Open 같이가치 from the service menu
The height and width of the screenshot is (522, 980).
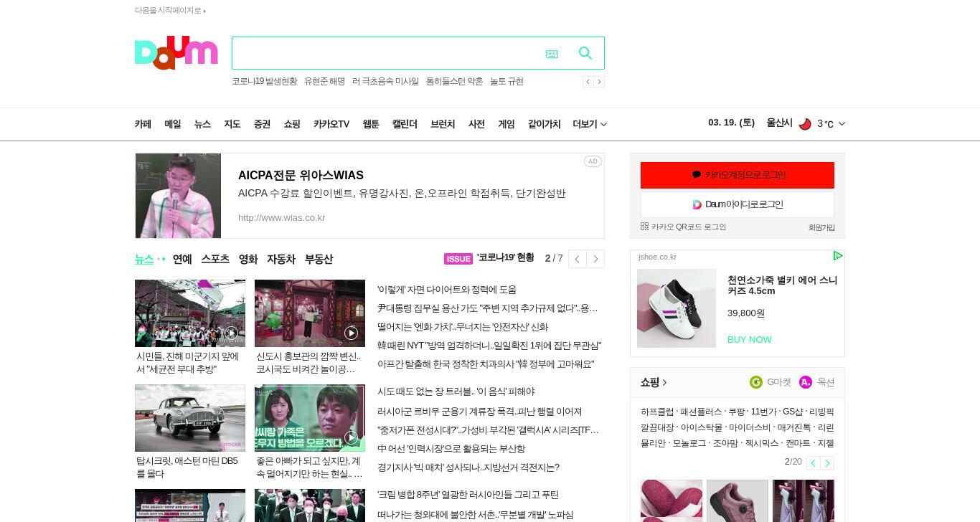544,124
